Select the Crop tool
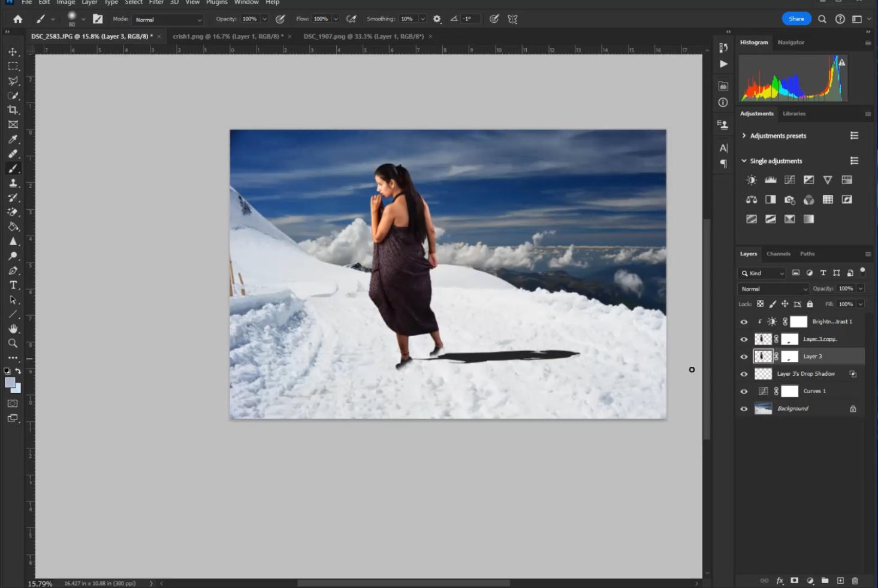878x588 pixels. [13, 110]
